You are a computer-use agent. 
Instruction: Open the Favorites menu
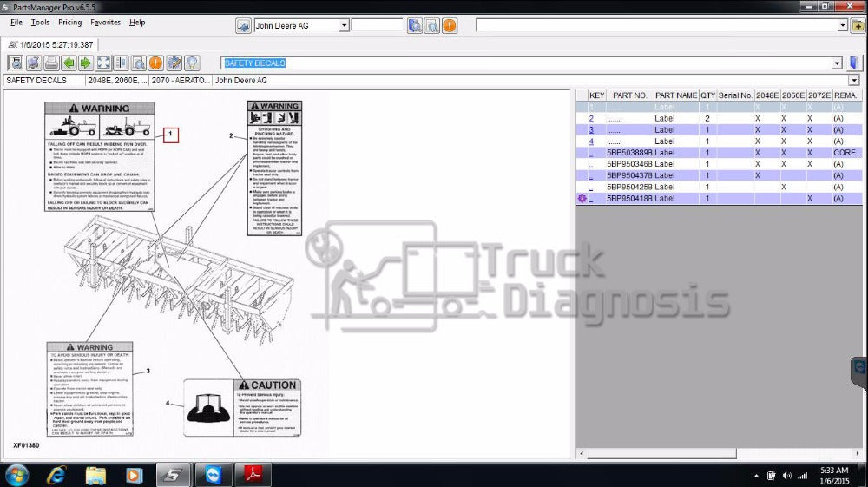106,22
